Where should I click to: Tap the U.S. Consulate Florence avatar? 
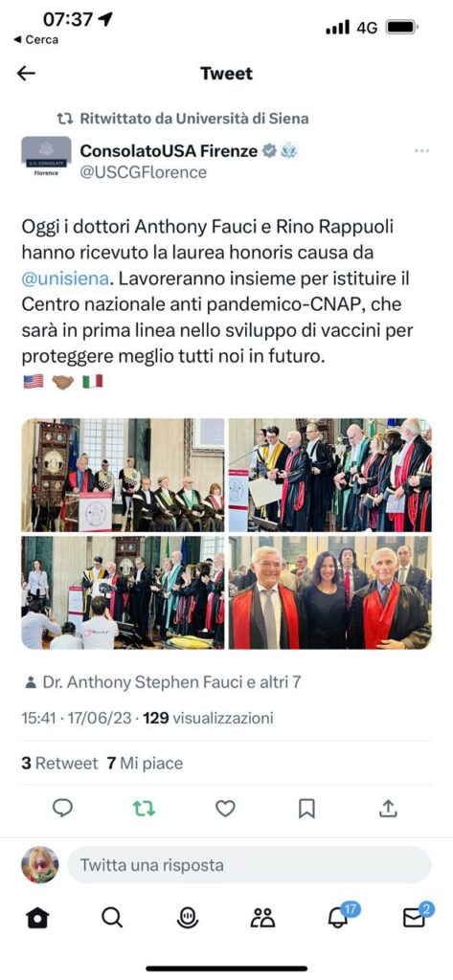(46, 156)
